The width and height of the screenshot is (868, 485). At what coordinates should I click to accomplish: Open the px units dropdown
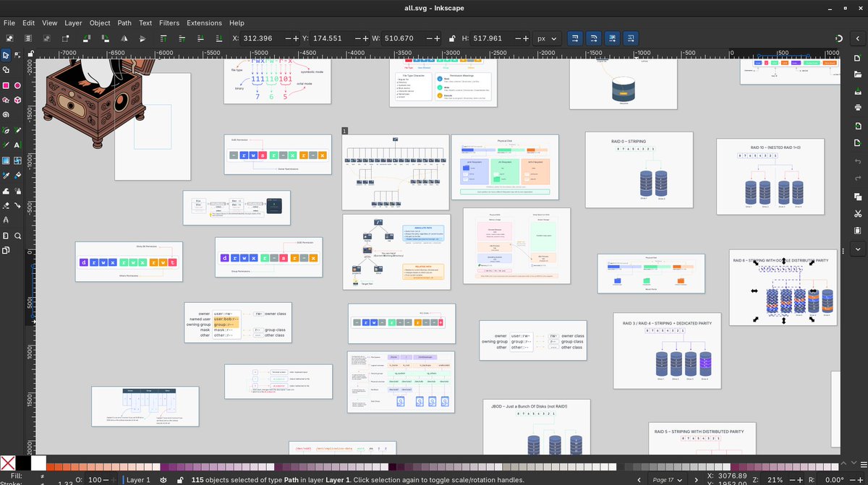pyautogui.click(x=547, y=38)
